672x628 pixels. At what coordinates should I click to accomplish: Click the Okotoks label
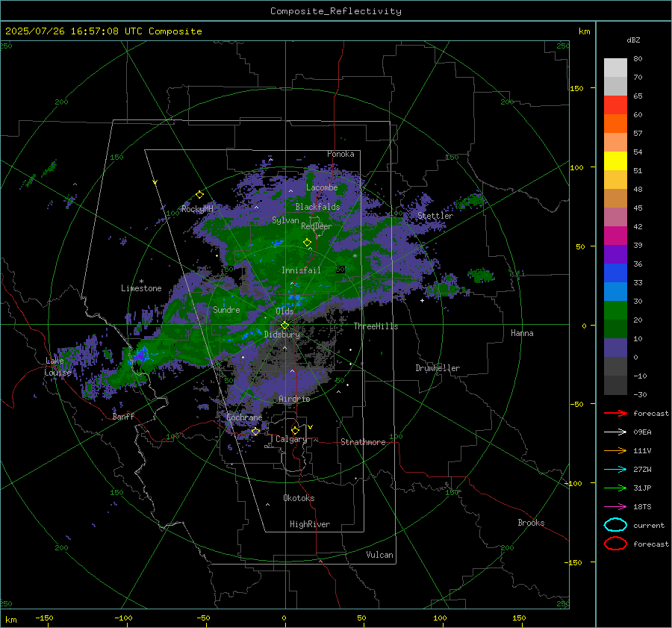(x=299, y=498)
